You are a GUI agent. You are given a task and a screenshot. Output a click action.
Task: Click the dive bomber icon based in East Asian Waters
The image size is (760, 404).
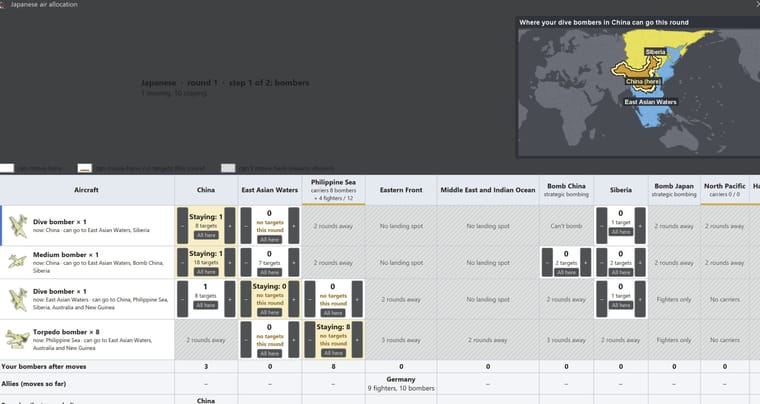pos(18,299)
